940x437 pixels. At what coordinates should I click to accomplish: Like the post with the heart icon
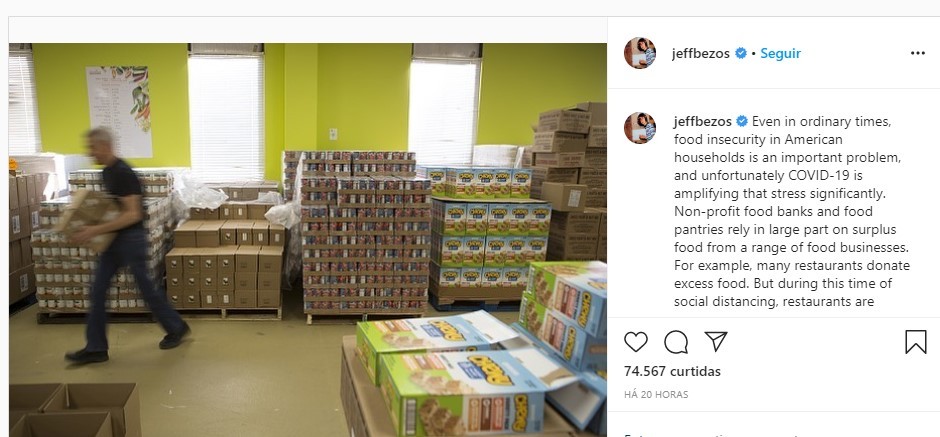coord(635,342)
